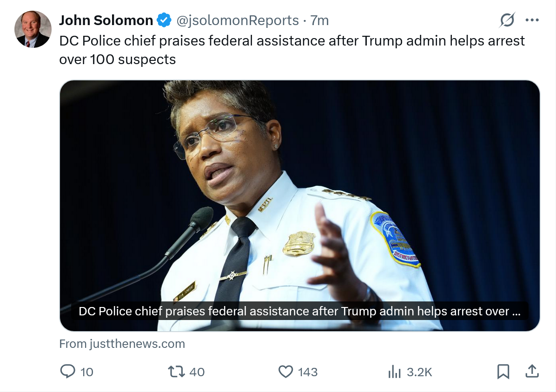Click the reply comment bubble icon
Image resolution: width=556 pixels, height=392 pixels.
[x=68, y=372]
